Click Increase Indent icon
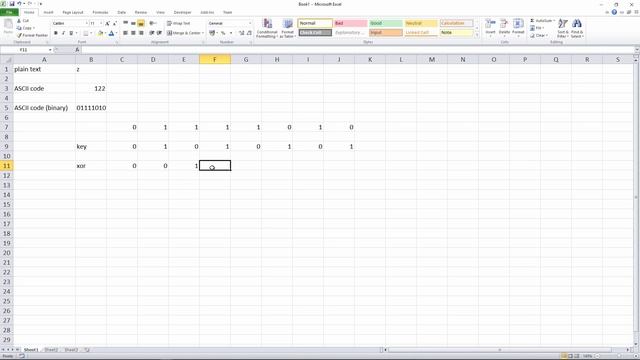The height and width of the screenshot is (360, 640). pyautogui.click(x=159, y=33)
